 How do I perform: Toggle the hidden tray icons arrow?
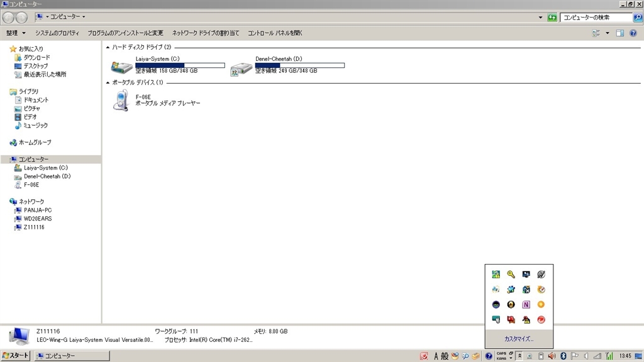click(519, 356)
